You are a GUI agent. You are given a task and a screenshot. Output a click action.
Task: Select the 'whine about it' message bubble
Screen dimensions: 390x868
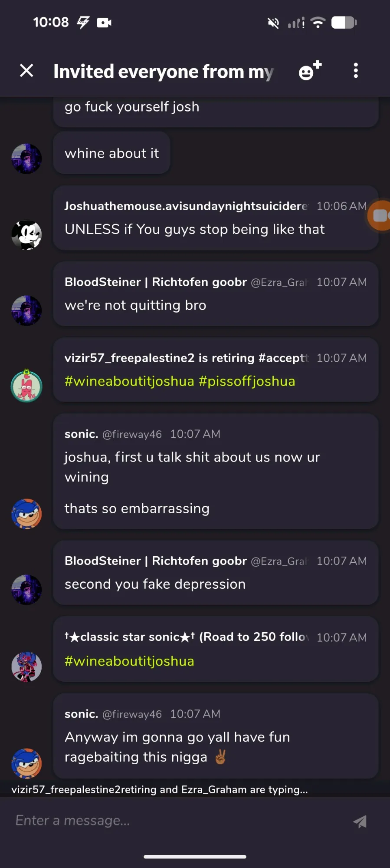[x=111, y=153]
